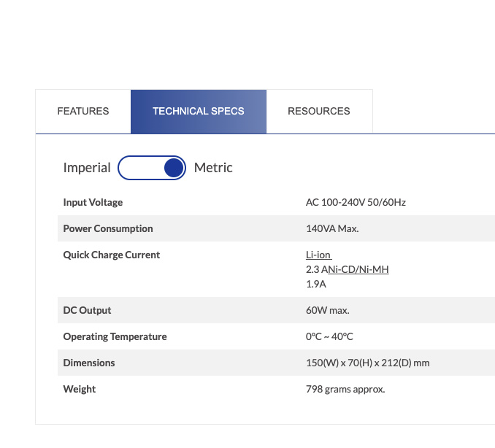The height and width of the screenshot is (448, 495).
Task: Click the 798 grams approx. value
Action: coord(345,389)
